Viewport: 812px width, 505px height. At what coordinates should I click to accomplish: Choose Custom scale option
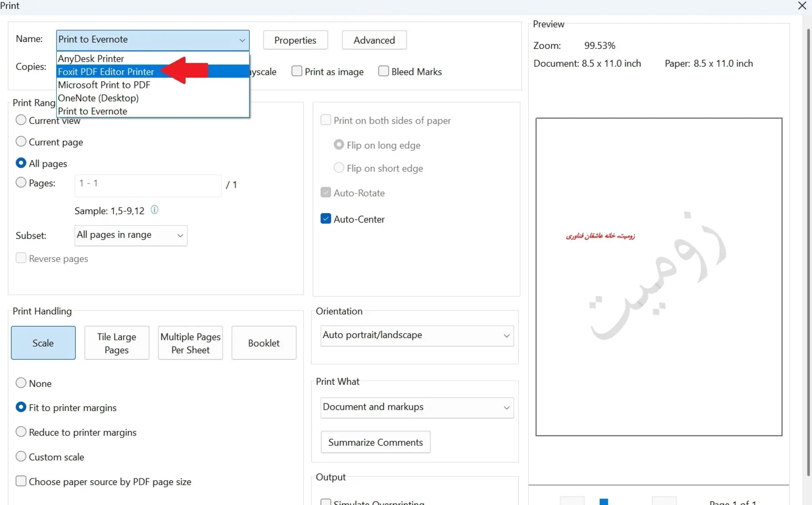21,456
